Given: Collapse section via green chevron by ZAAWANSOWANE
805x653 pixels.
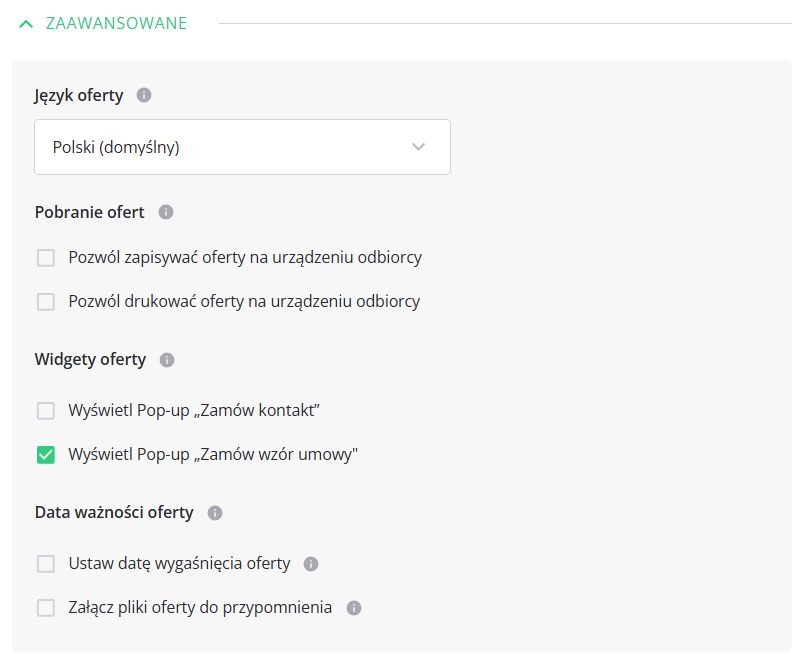Looking at the screenshot, I should [26, 24].
